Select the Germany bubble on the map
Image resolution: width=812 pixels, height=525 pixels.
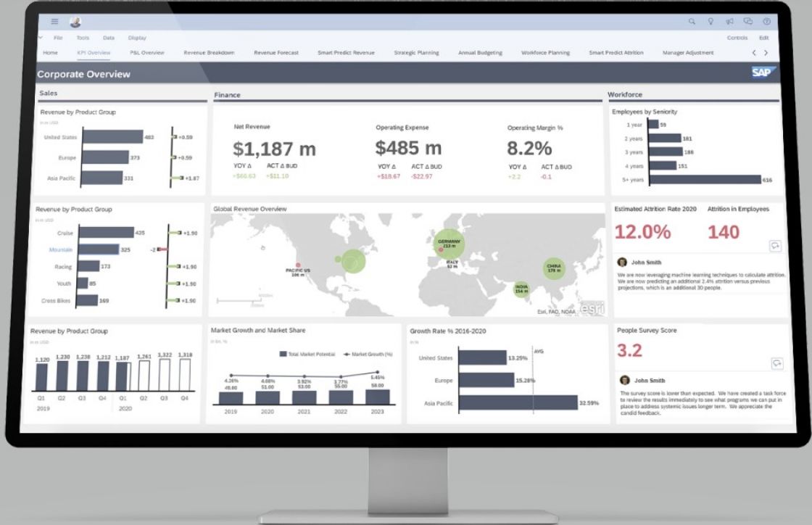pyautogui.click(x=449, y=245)
